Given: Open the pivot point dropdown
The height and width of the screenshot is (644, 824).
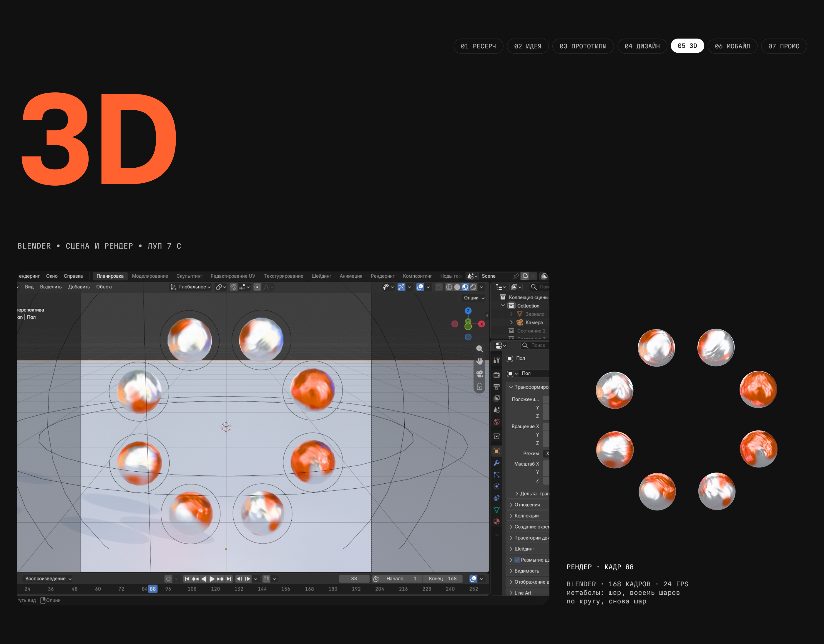Looking at the screenshot, I should [x=221, y=287].
